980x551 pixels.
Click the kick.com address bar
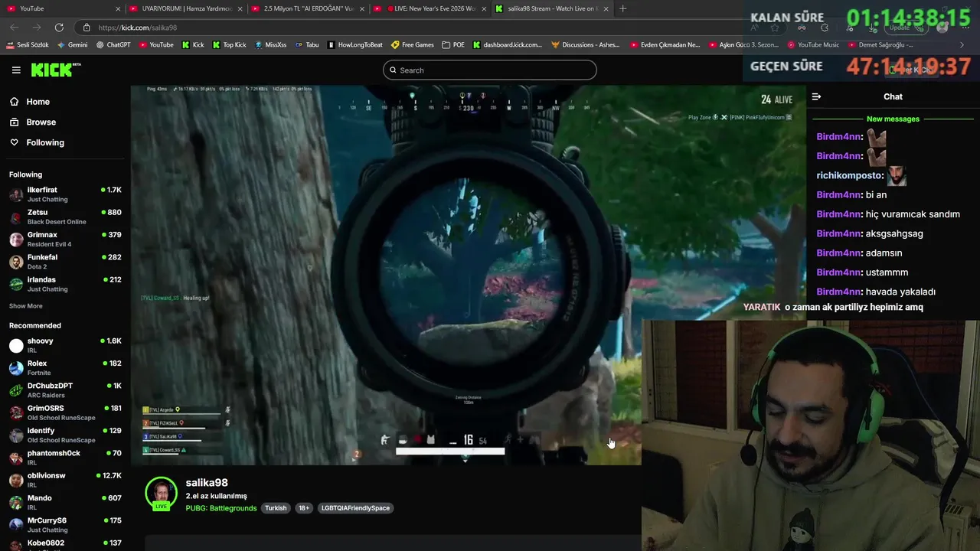coord(413,28)
